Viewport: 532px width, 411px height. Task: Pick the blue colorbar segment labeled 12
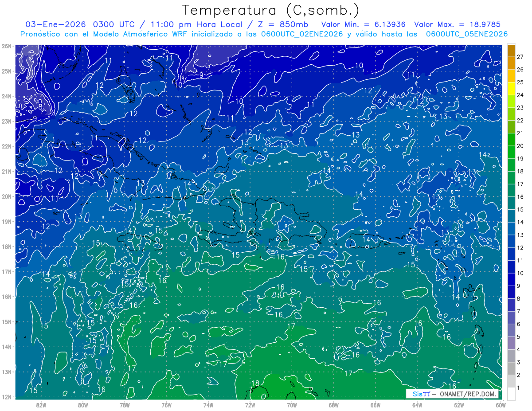click(x=511, y=242)
